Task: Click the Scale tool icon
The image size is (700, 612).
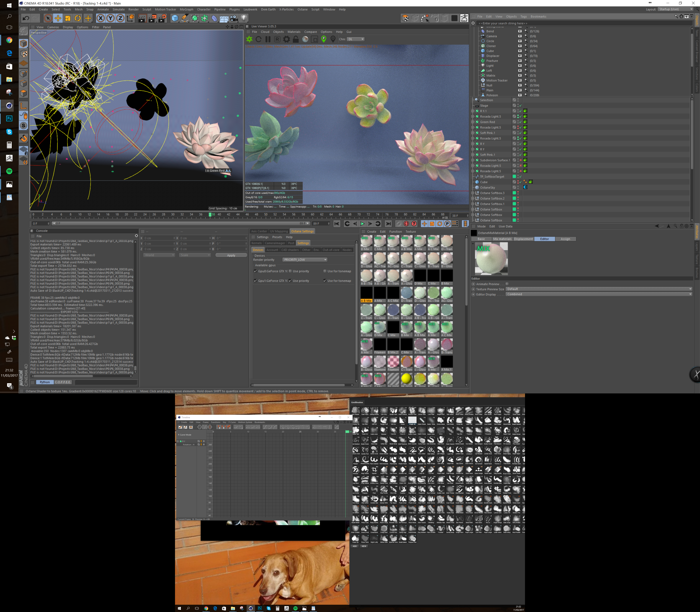Action: pos(68,18)
